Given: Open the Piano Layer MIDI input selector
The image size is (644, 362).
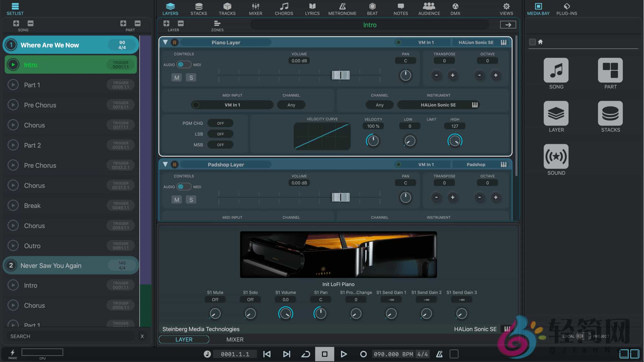Looking at the screenshot, I should click(x=232, y=105).
